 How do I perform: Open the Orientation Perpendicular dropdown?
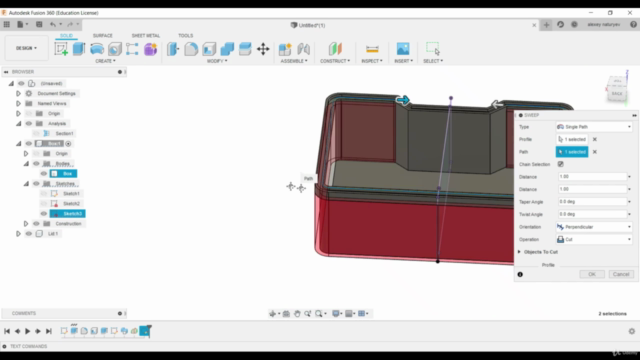(594, 227)
